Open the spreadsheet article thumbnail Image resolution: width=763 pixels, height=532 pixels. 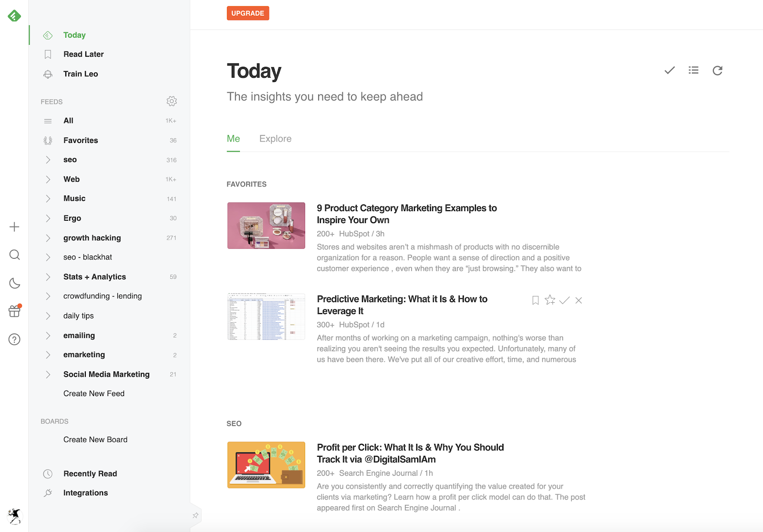tap(266, 317)
